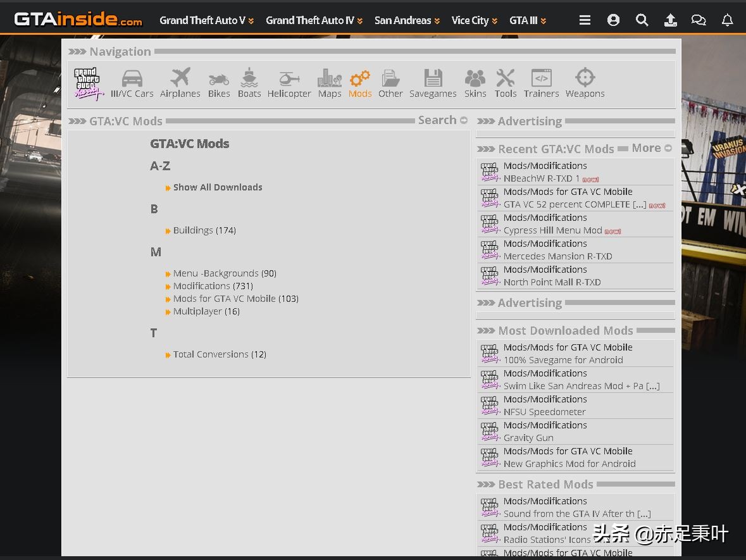This screenshot has height=560, width=746.
Task: Open the Savegames floppy disk icon
Action: [433, 79]
